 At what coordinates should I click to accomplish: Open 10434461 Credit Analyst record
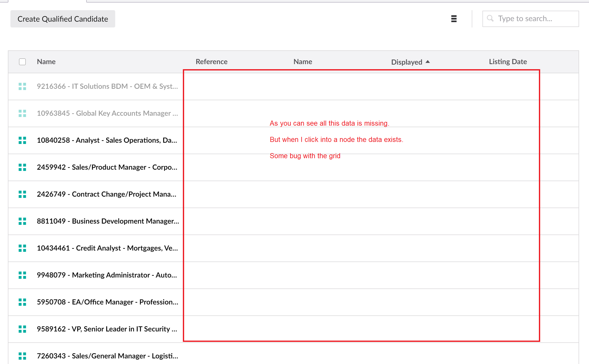pyautogui.click(x=107, y=248)
